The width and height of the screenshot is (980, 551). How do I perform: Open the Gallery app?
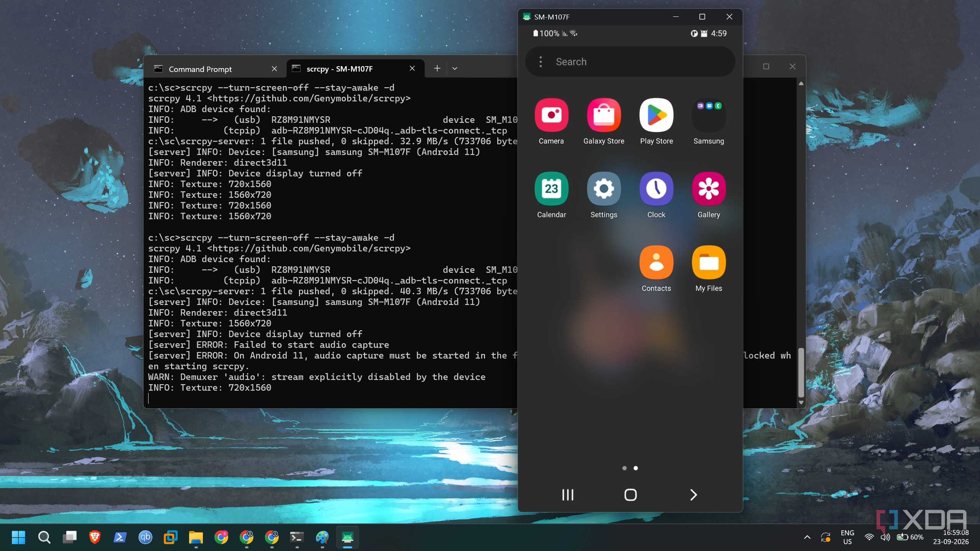(x=709, y=189)
